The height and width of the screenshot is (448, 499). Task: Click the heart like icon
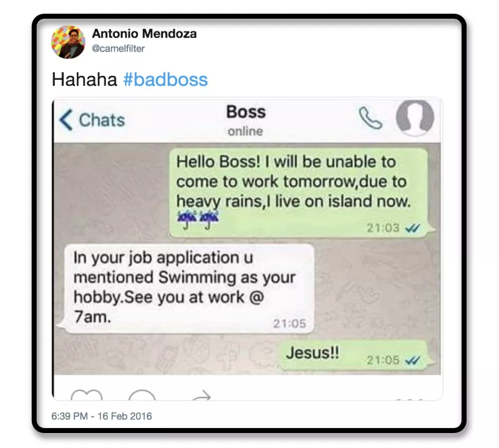pyautogui.click(x=87, y=394)
